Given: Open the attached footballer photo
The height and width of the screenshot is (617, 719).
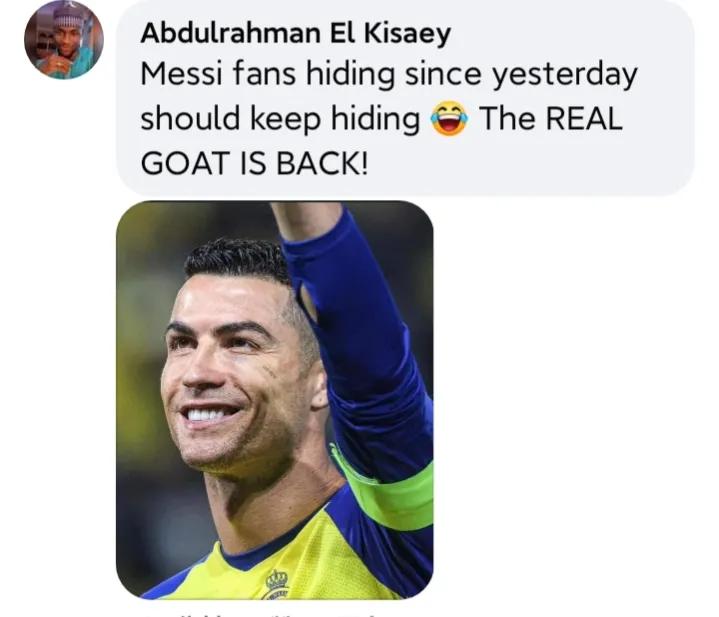Looking at the screenshot, I should click(275, 400).
